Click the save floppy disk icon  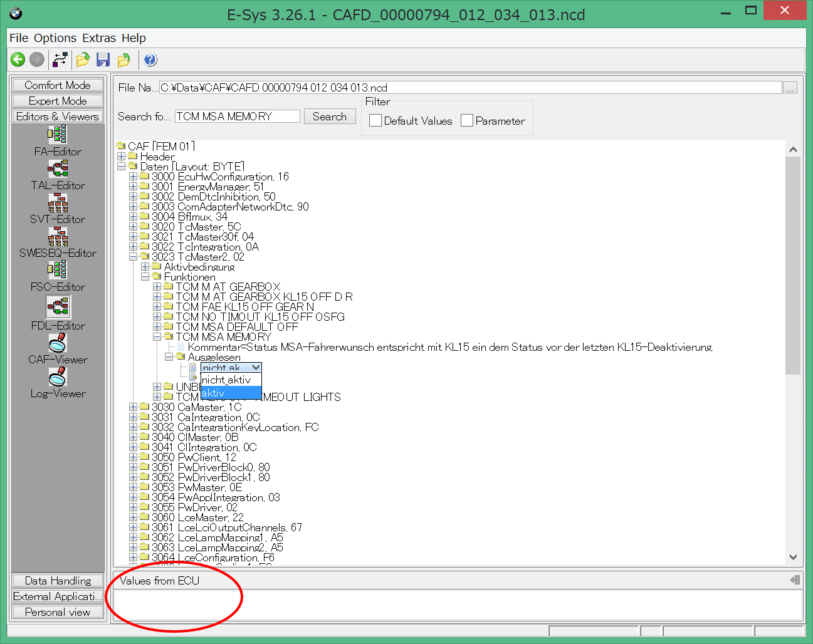[x=103, y=60]
